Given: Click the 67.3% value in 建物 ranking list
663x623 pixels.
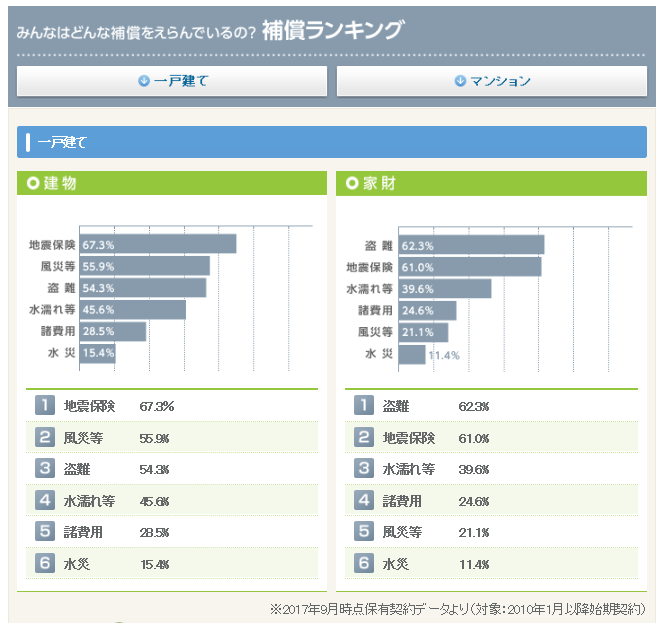Looking at the screenshot, I should point(157,406).
